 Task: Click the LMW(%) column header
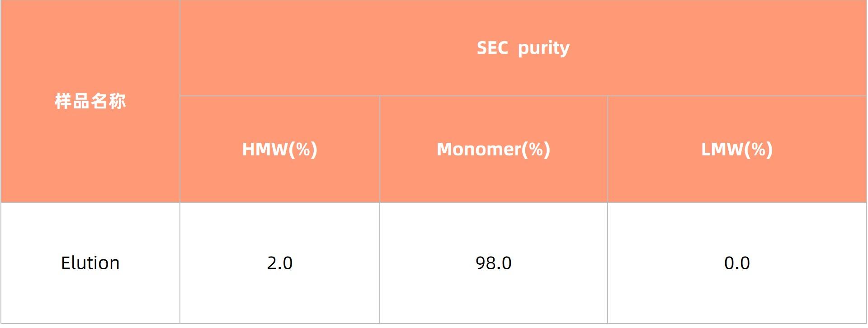pos(737,149)
